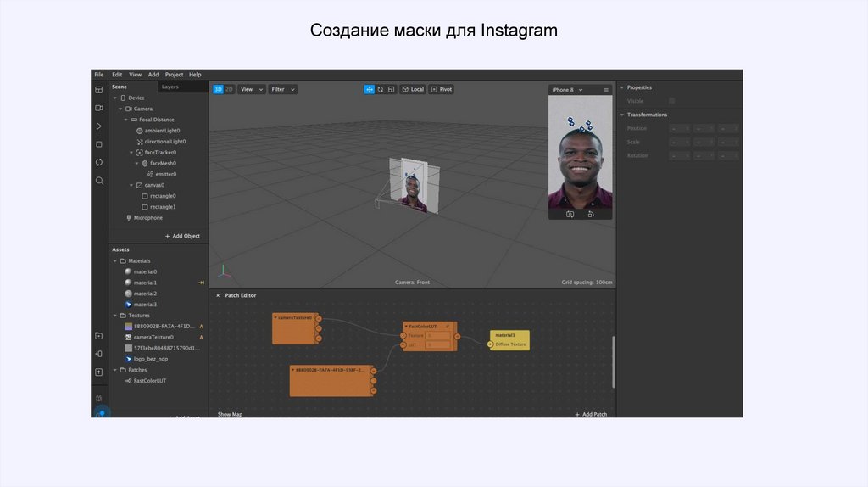Image resolution: width=868 pixels, height=487 pixels.
Task: Select the move/translate manipulator tool
Action: coord(370,89)
